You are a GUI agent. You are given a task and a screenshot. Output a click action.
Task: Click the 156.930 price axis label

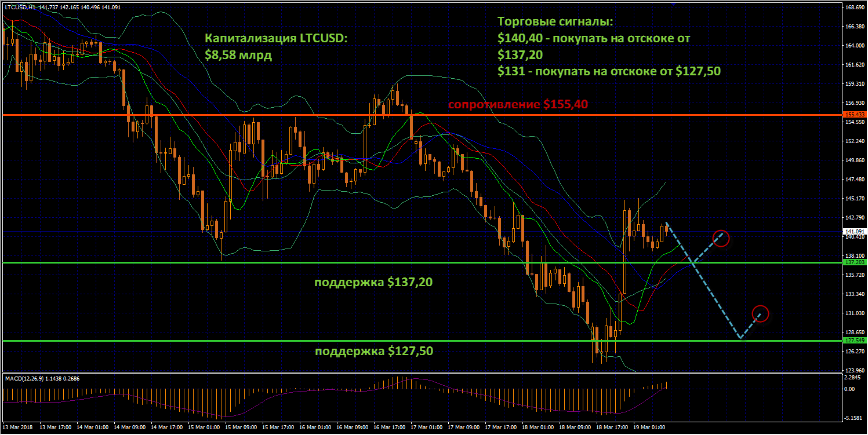point(856,103)
